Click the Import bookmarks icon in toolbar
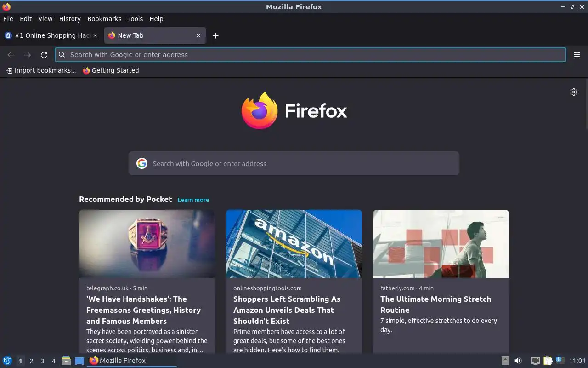This screenshot has width=588, height=368. [x=9, y=70]
